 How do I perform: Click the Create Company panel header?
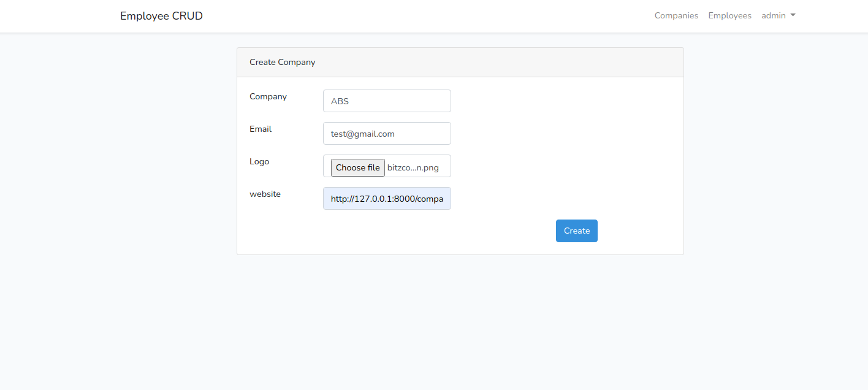[282, 62]
